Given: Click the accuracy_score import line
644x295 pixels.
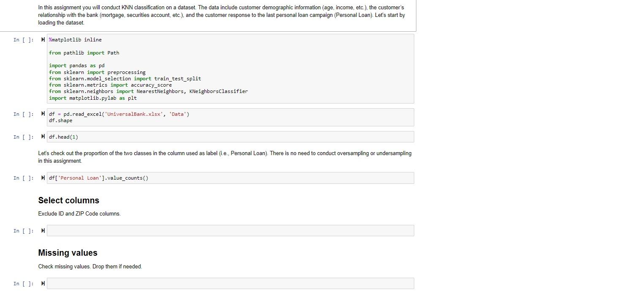Looking at the screenshot, I should pos(110,85).
